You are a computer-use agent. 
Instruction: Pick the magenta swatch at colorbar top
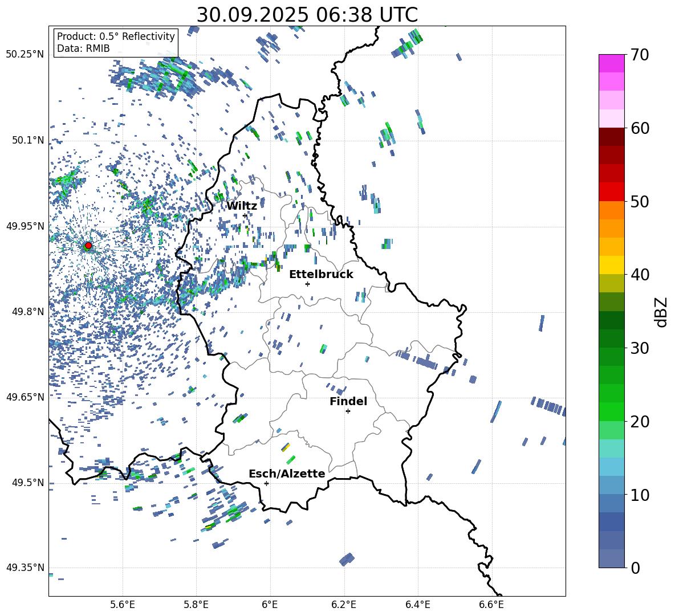pos(612,63)
